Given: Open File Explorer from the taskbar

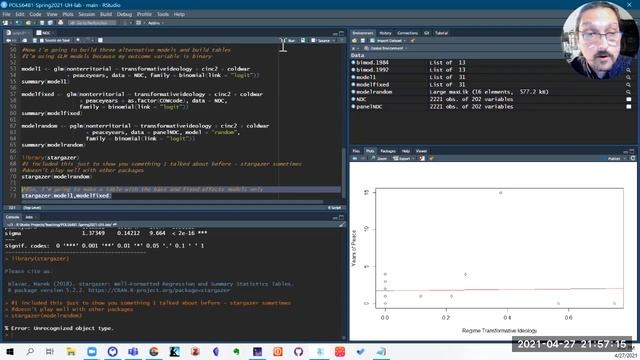Looking at the screenshot, I should click(x=71, y=351).
